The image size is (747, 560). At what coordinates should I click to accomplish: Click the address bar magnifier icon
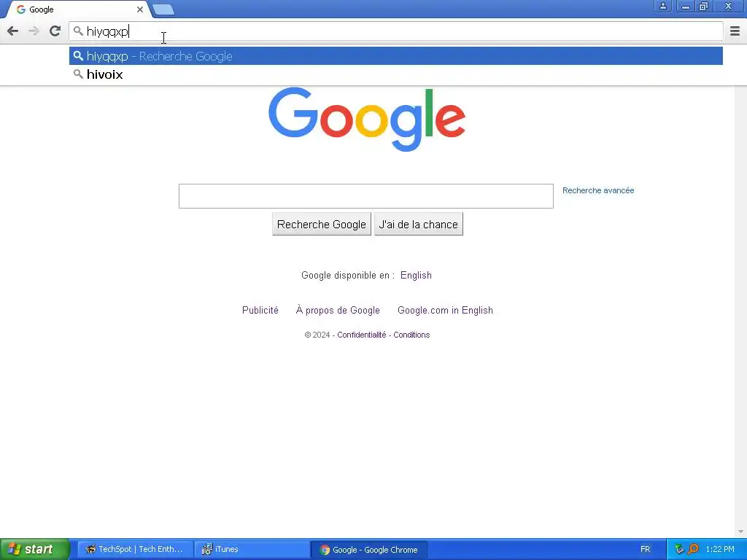click(x=78, y=31)
